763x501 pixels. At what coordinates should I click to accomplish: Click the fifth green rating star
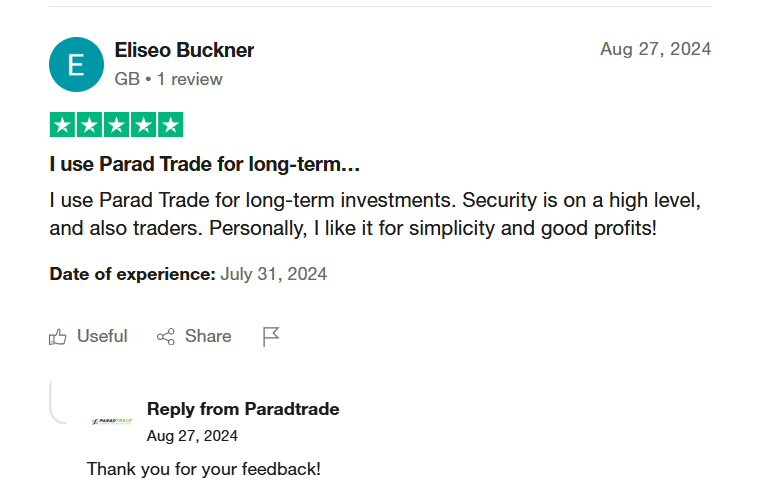(170, 125)
